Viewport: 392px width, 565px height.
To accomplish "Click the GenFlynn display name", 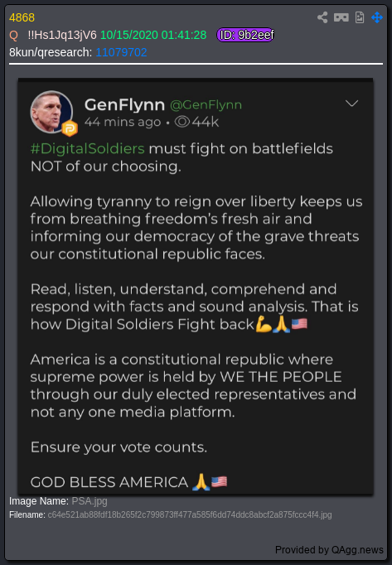I will 124,105.
